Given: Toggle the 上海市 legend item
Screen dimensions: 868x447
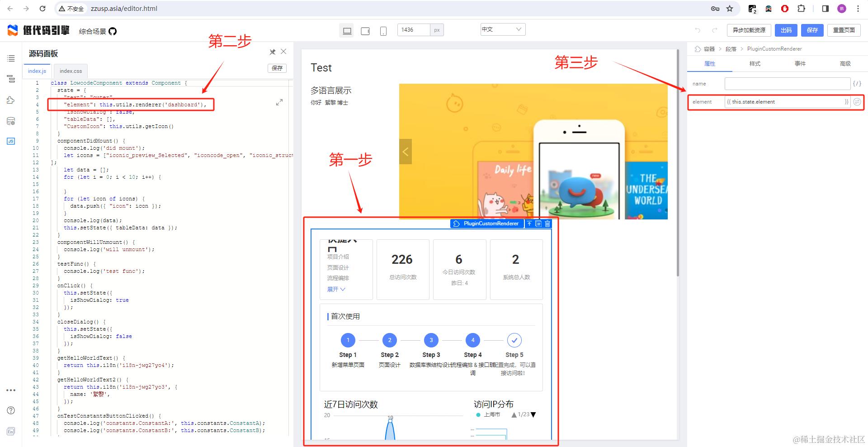Looking at the screenshot, I should tap(488, 414).
